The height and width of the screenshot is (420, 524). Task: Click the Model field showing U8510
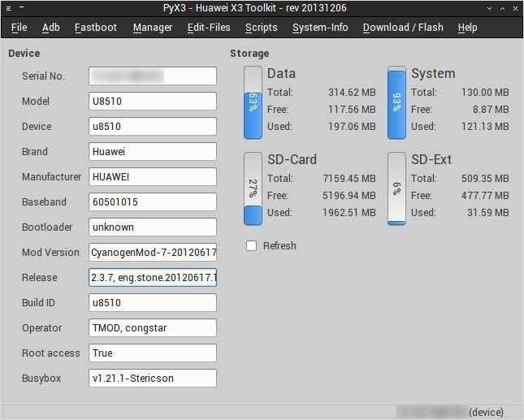pos(153,102)
